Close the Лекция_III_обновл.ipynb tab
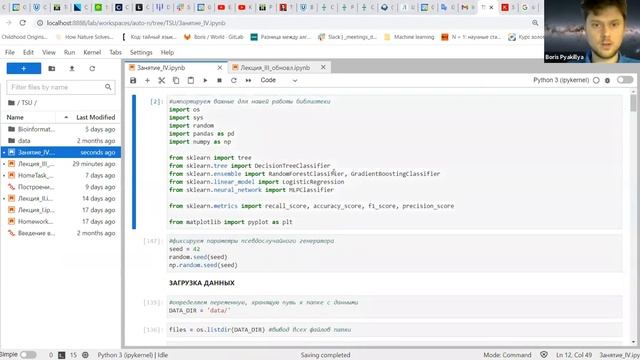The width and height of the screenshot is (640, 360). 323,67
